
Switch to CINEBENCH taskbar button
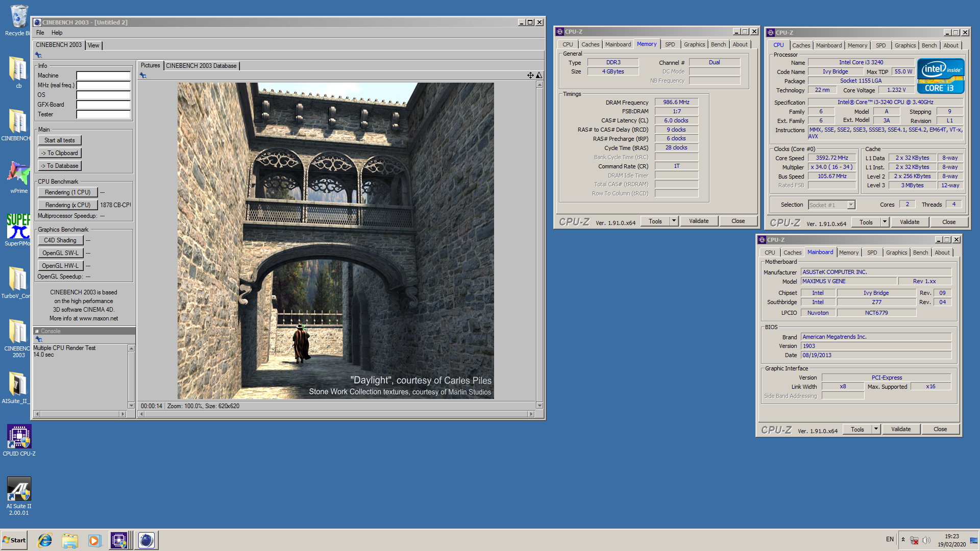pyautogui.click(x=146, y=540)
